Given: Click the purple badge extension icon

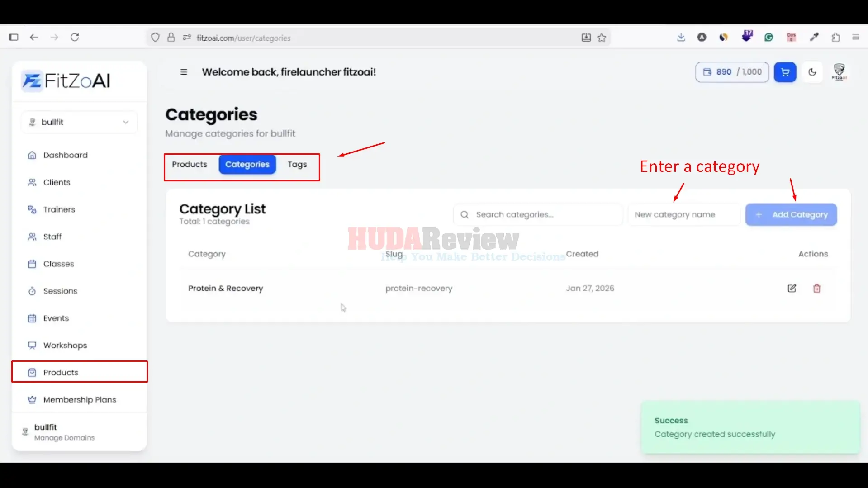Looking at the screenshot, I should pyautogui.click(x=747, y=36).
